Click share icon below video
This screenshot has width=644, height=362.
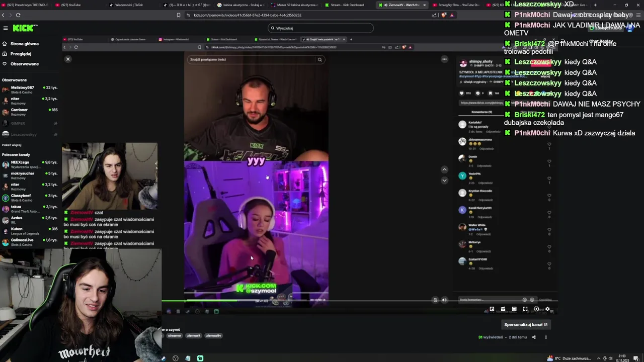point(534,337)
